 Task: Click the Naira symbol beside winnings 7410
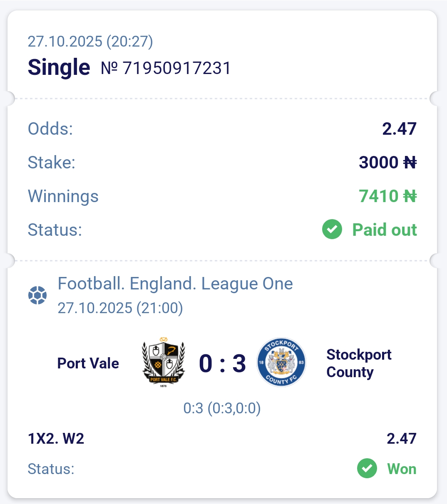(x=410, y=196)
